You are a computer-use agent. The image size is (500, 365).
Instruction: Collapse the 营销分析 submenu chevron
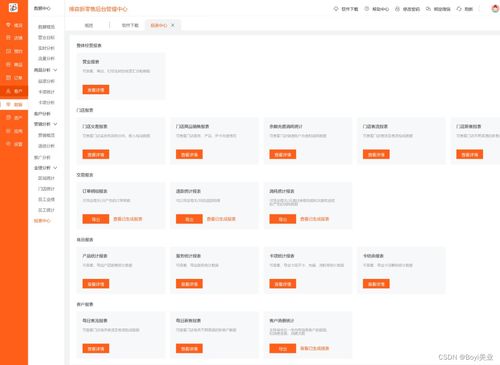(55, 124)
